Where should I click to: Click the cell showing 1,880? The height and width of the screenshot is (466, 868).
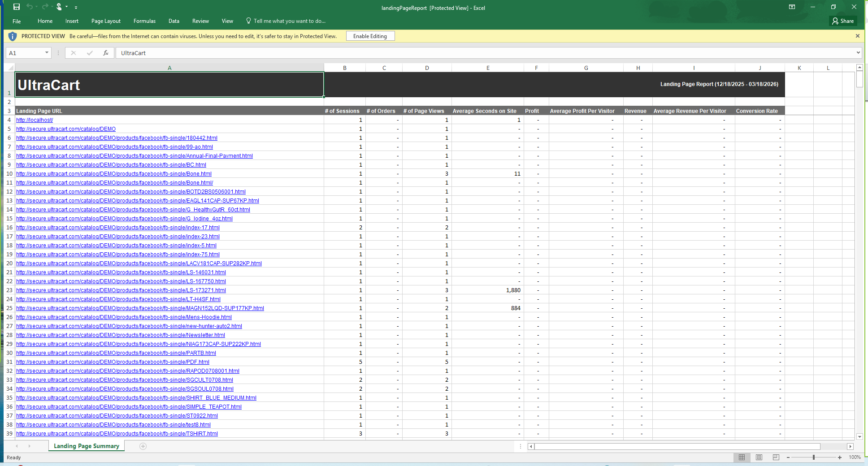tap(488, 290)
